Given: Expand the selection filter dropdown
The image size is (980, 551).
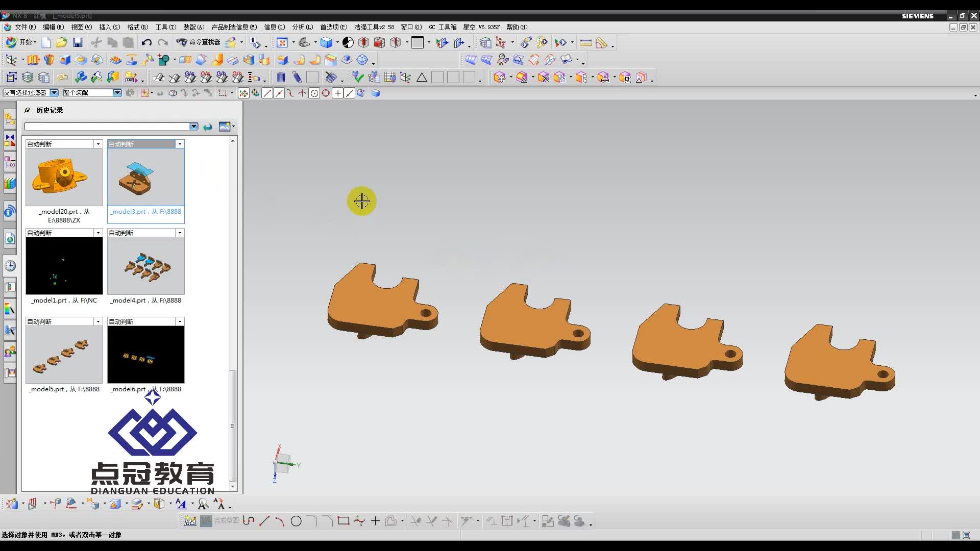Looking at the screenshot, I should [x=54, y=93].
